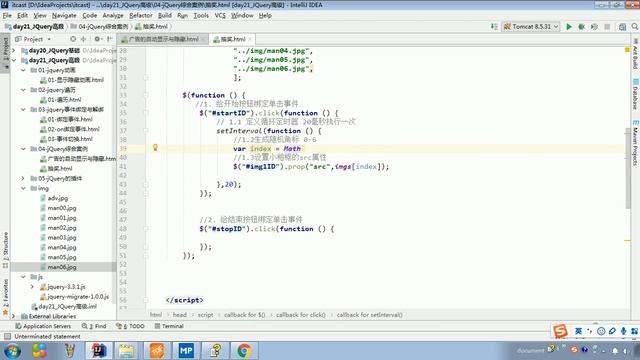Run with coverage icon in toolbar
The width and height of the screenshot is (640, 360).
594,27
